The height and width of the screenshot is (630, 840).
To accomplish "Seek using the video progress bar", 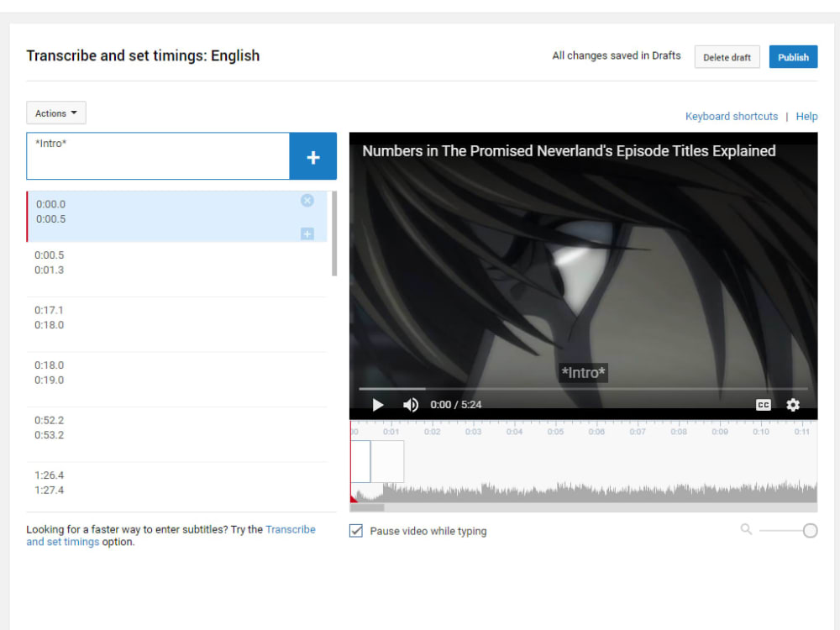I will click(583, 389).
